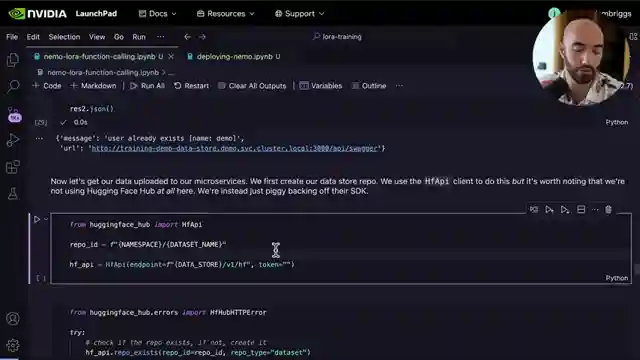Click Python language label of res2.json() cell
The height and width of the screenshot is (360, 640).
tap(616, 122)
